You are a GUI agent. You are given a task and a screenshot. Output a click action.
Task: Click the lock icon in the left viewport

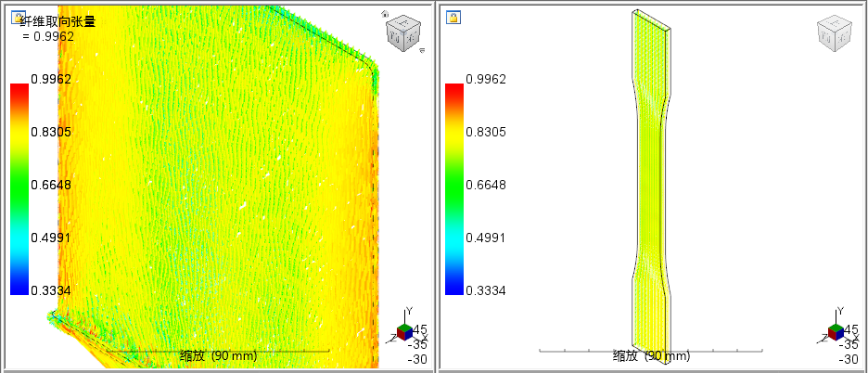tap(19, 18)
